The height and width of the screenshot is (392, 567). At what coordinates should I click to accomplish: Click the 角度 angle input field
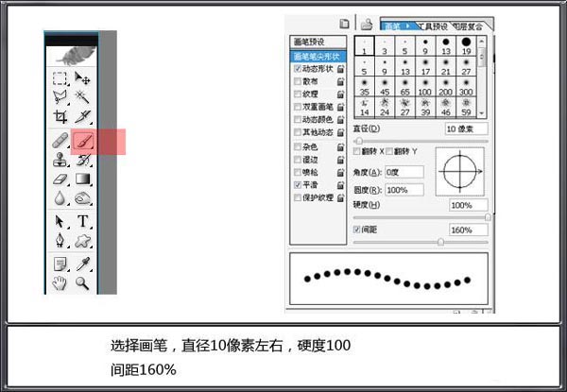[x=404, y=172]
